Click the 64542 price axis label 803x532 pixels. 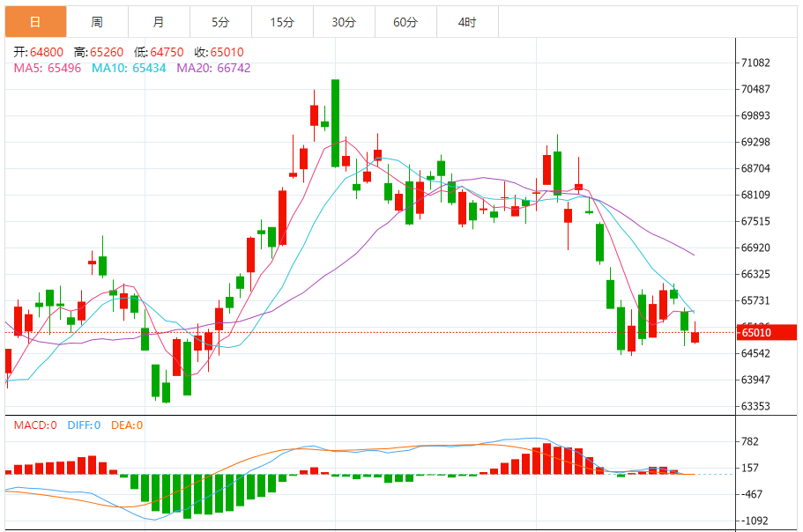756,353
